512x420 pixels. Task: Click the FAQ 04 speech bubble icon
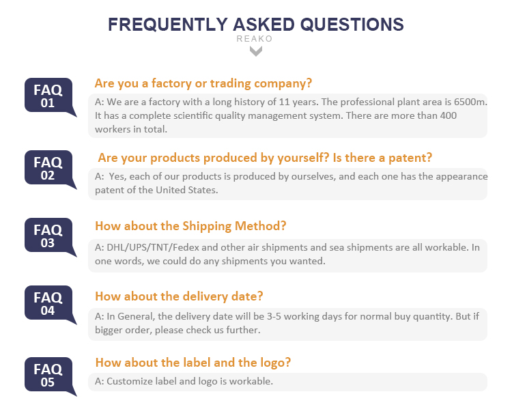pyautogui.click(x=51, y=305)
